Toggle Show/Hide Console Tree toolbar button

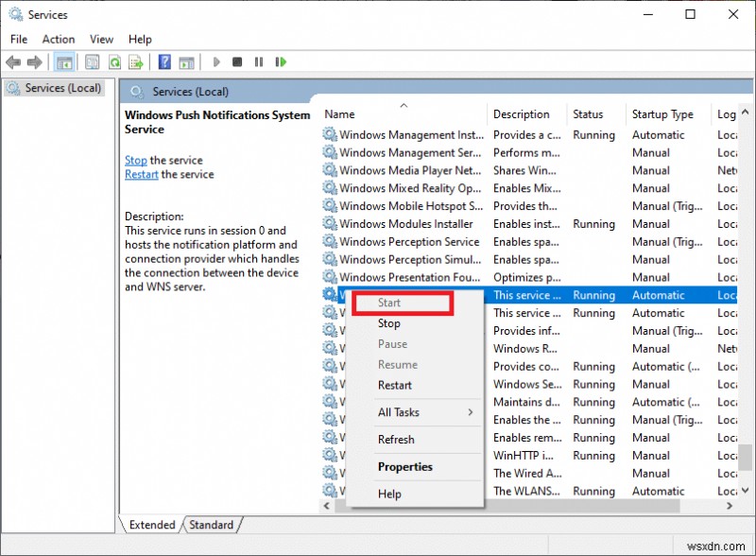64,62
